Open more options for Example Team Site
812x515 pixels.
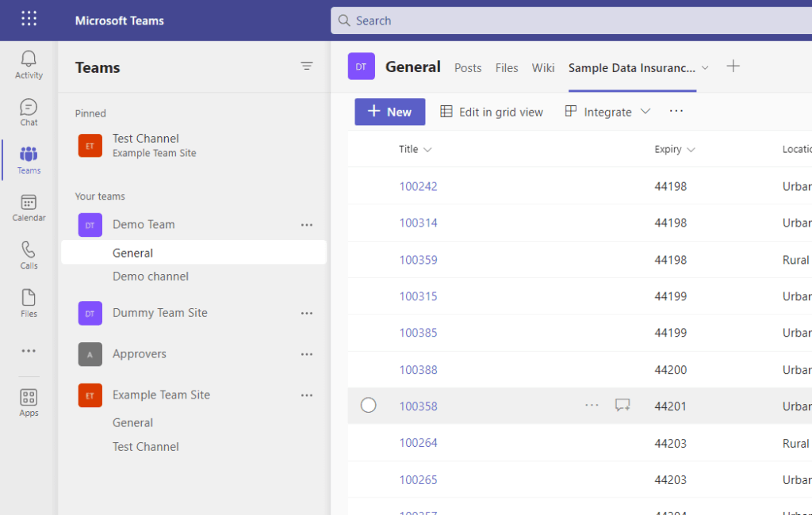pyautogui.click(x=307, y=395)
